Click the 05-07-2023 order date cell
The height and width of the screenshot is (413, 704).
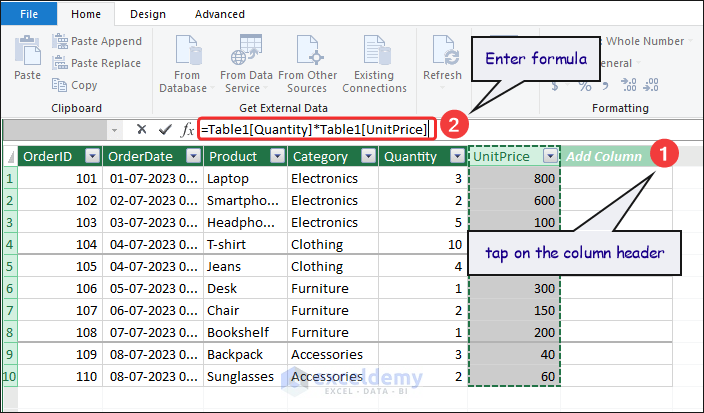pyautogui.click(x=153, y=289)
